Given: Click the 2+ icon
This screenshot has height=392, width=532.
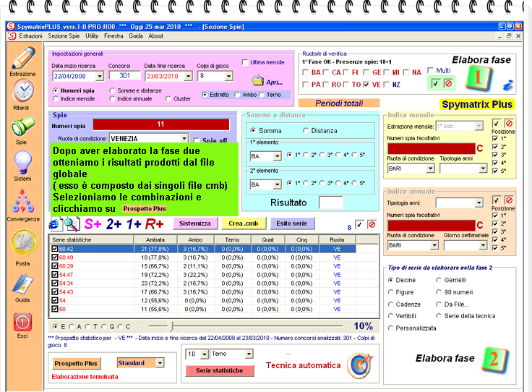Looking at the screenshot, I should [114, 224].
